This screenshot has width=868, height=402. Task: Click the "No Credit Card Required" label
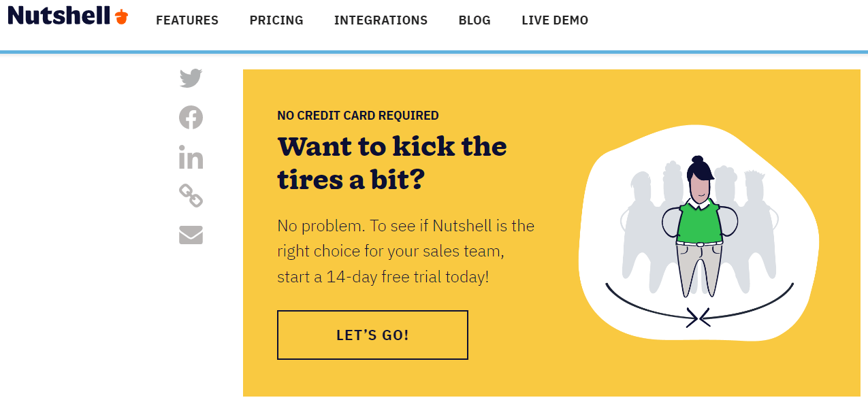[358, 116]
